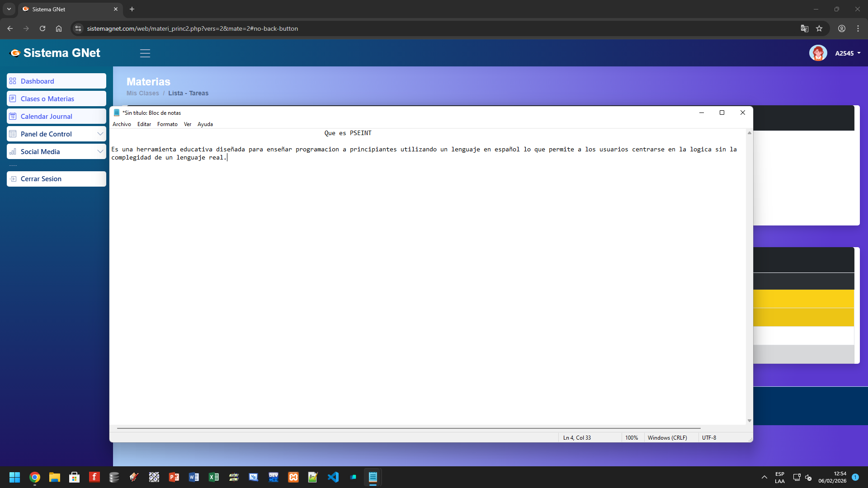This screenshot has height=488, width=868.
Task: Click Notepad's horizontal scrollbar
Action: (x=408, y=428)
